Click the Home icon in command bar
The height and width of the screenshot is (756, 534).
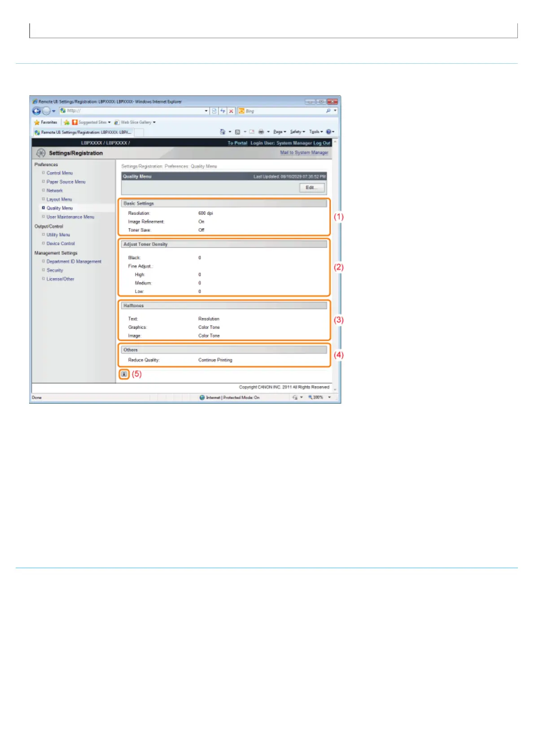coord(223,132)
